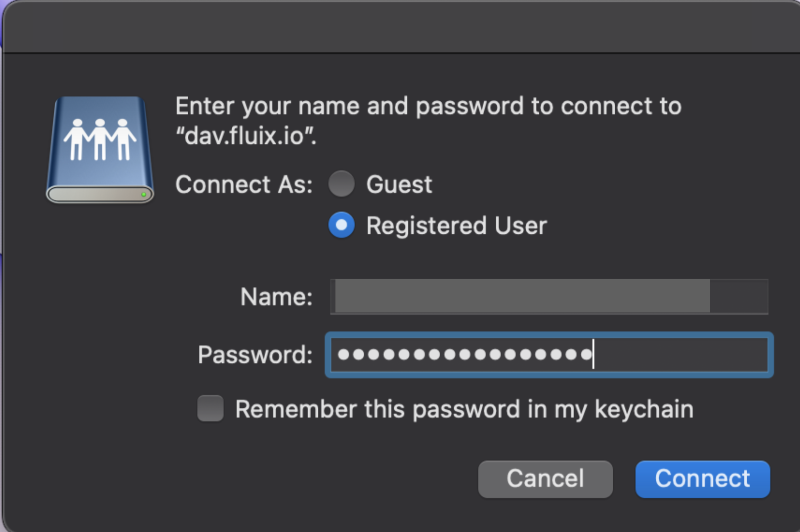Screen dimensions: 800x532
Task: Click the green status light on drive icon
Action: coord(143,195)
